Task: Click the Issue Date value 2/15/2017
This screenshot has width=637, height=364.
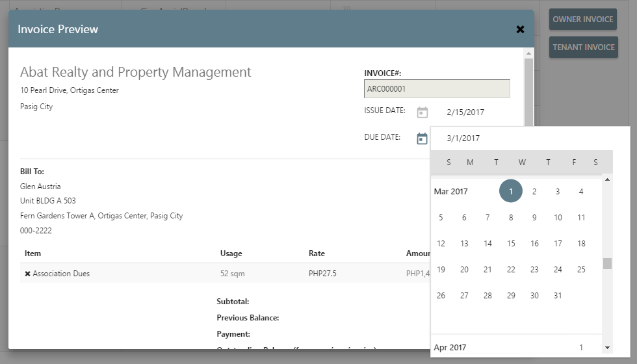Action: [465, 112]
